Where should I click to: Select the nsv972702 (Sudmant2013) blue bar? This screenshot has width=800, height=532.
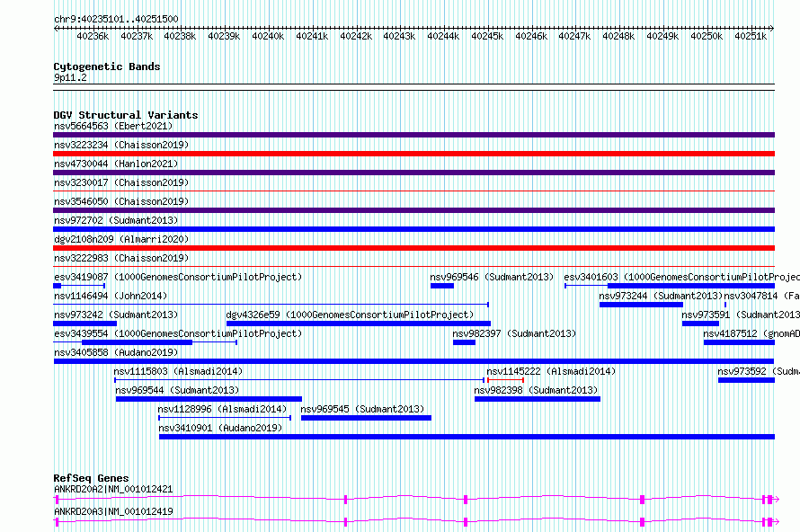pos(413,229)
